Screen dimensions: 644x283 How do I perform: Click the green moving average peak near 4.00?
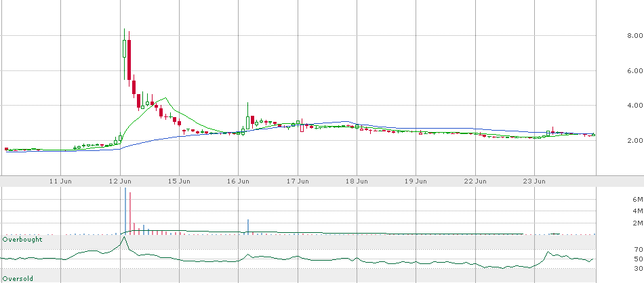(165, 98)
